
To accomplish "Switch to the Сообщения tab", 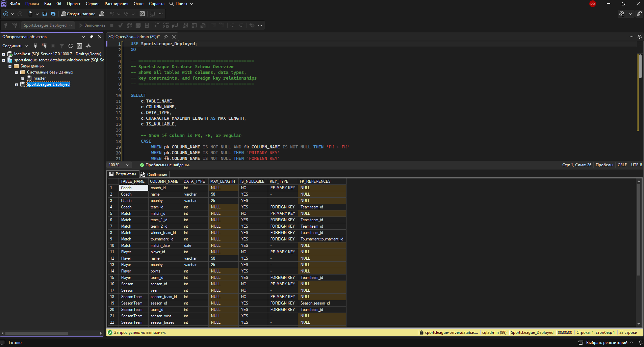I will pyautogui.click(x=154, y=174).
